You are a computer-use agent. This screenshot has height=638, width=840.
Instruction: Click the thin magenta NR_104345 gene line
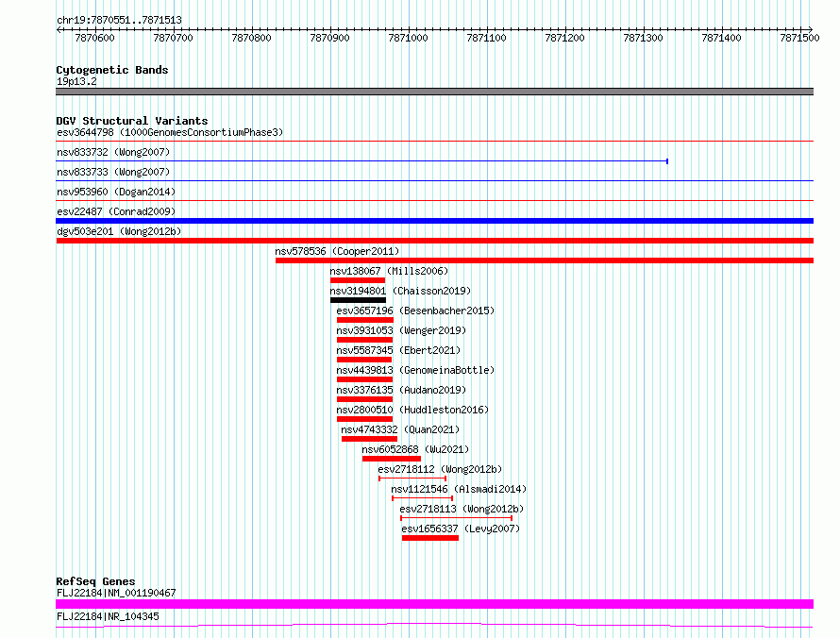pos(434,625)
